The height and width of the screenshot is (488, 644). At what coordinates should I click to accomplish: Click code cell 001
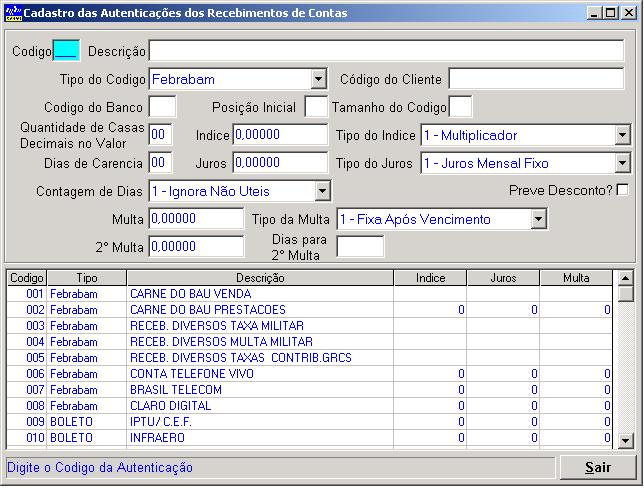[x=27, y=294]
